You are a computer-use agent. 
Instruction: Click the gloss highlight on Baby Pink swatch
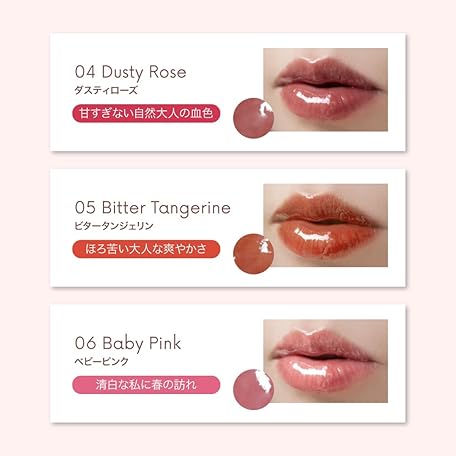[x=264, y=380]
